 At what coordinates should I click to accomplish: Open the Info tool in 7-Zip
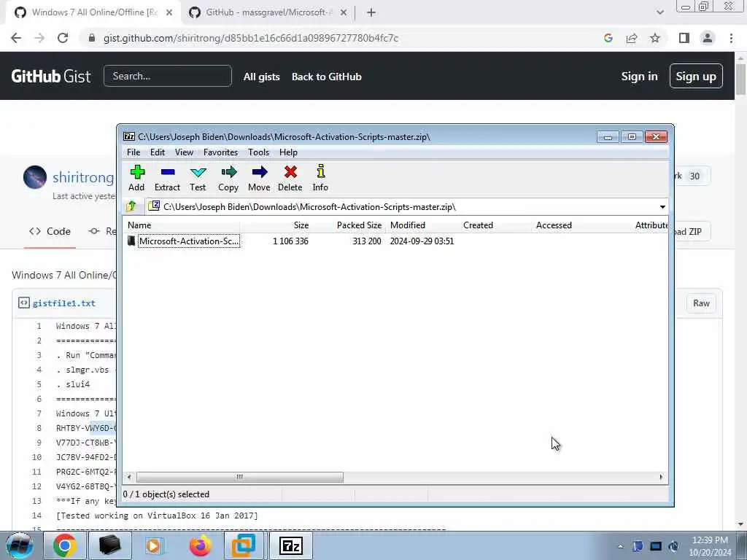pos(320,178)
